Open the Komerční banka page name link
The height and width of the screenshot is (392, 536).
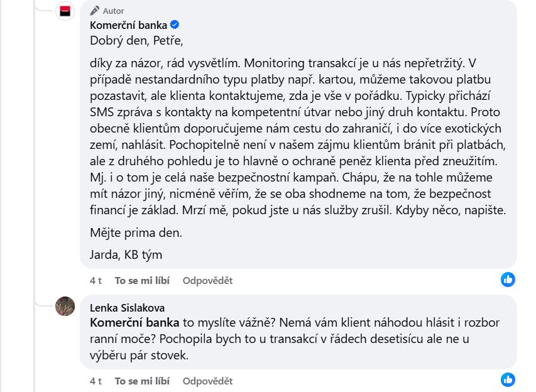[129, 25]
